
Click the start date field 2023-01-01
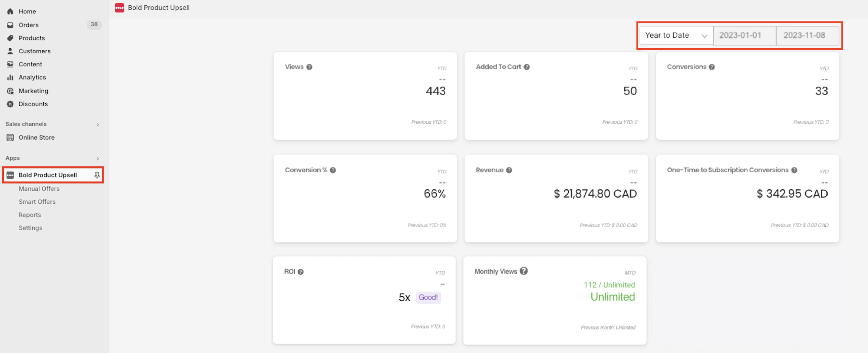744,35
